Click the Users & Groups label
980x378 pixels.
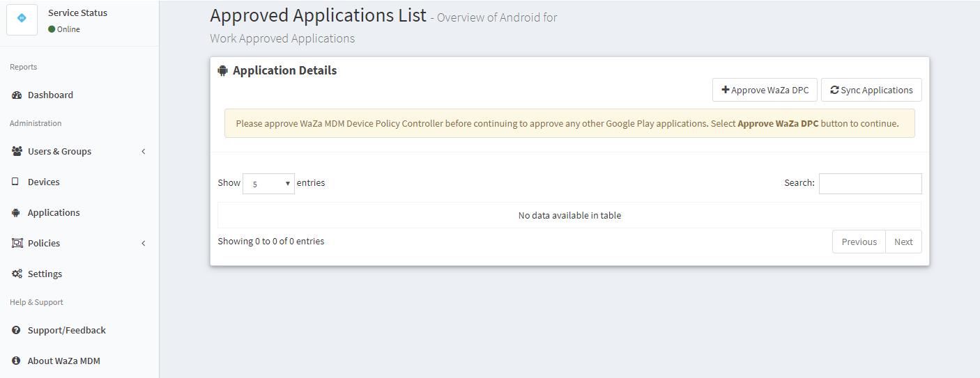[59, 151]
